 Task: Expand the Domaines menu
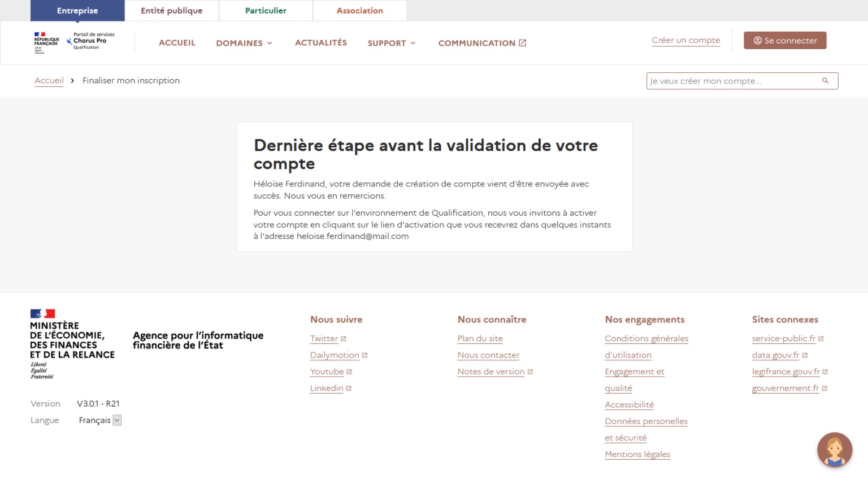244,43
